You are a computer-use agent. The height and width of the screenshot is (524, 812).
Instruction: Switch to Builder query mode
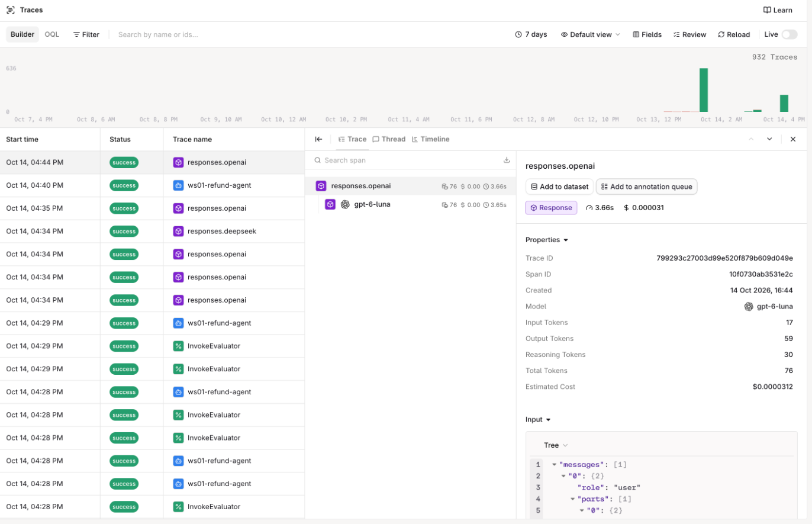click(x=22, y=34)
